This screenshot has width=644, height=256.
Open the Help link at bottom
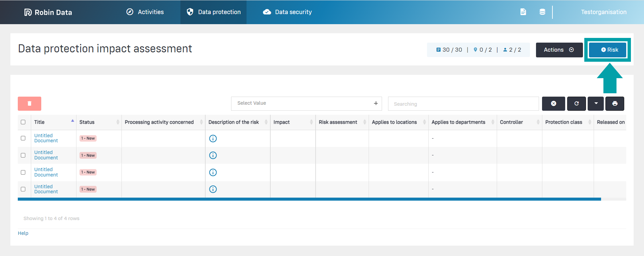(x=23, y=233)
